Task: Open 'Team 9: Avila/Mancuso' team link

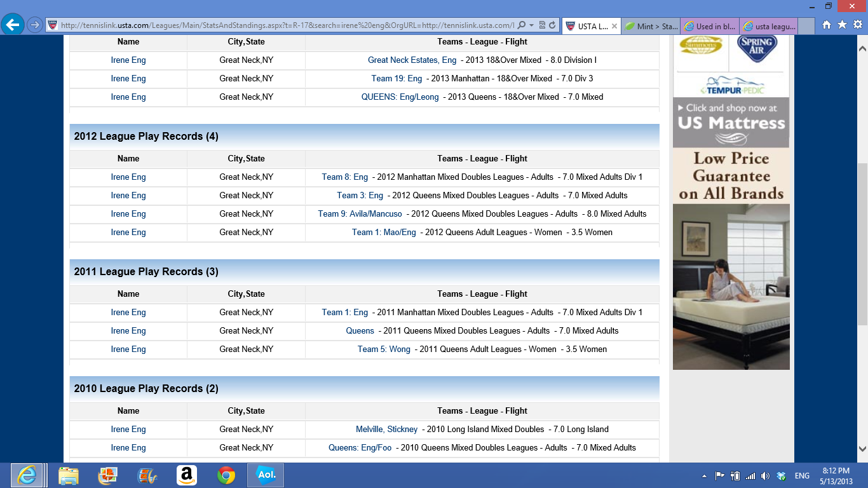Action: click(360, 214)
